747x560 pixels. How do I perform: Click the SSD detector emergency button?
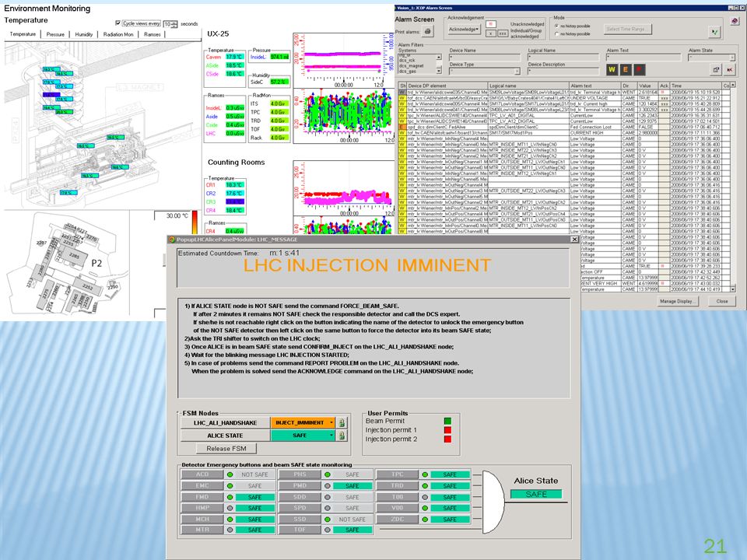pos(300,519)
